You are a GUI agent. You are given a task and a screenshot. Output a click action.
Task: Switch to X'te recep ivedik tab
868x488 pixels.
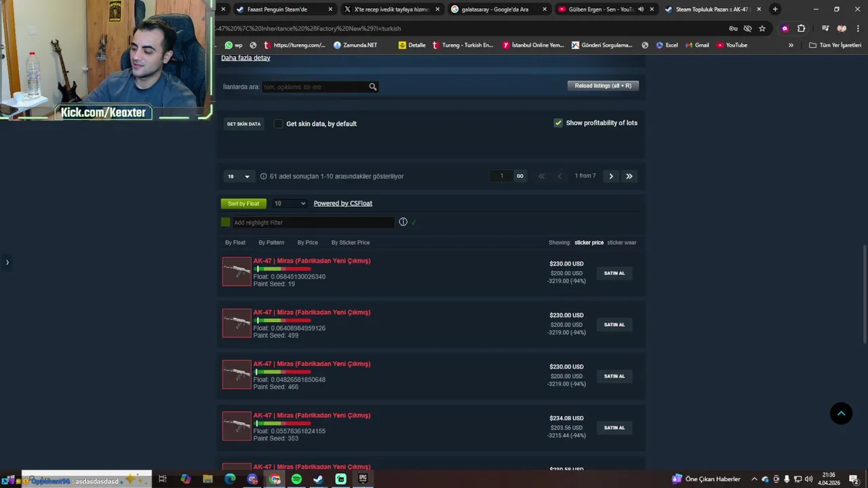point(391,9)
